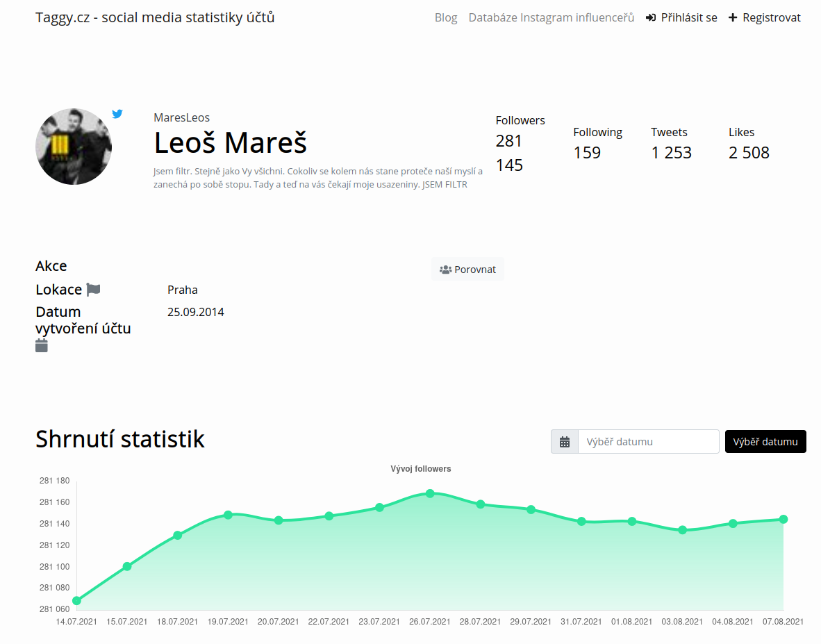The image size is (821, 644).
Task: Click the 03.08.2021 chart data point
Action: [682, 530]
